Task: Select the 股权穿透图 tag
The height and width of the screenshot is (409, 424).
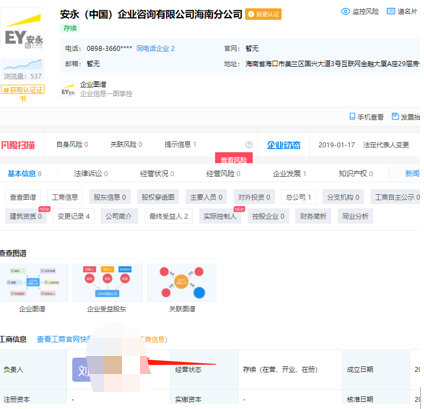Action: click(x=158, y=197)
